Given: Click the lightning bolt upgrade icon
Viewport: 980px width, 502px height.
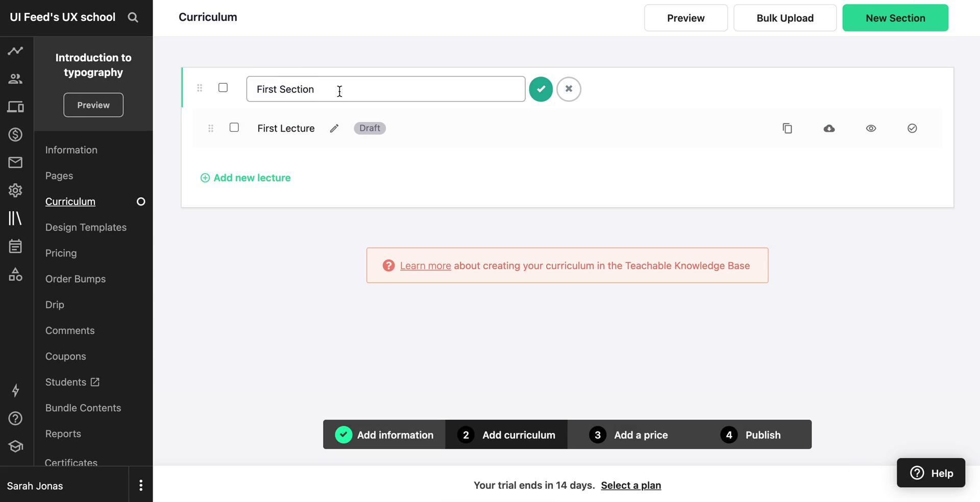Looking at the screenshot, I should (x=15, y=390).
